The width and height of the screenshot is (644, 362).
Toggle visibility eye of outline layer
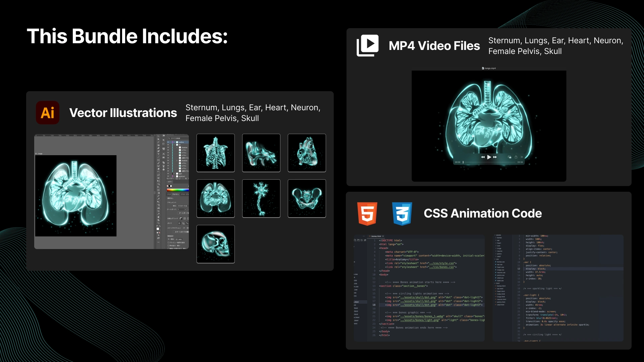168,142
